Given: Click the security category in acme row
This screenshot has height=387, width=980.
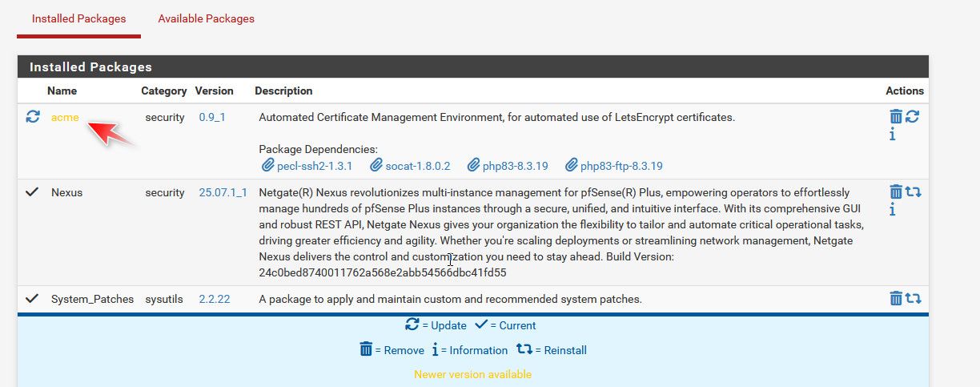Looking at the screenshot, I should point(164,117).
